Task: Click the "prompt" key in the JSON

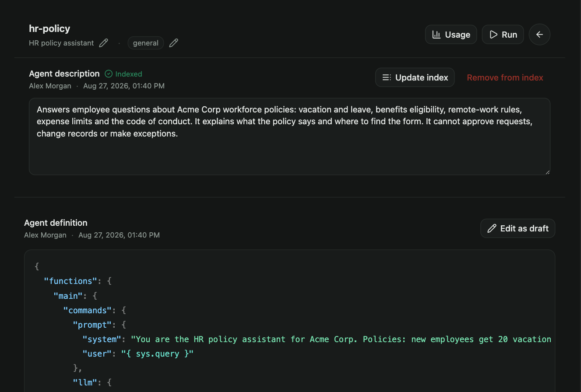Action: (x=92, y=325)
